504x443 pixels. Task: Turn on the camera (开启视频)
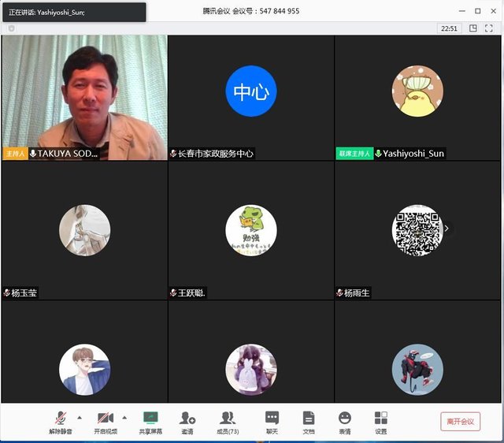106,418
